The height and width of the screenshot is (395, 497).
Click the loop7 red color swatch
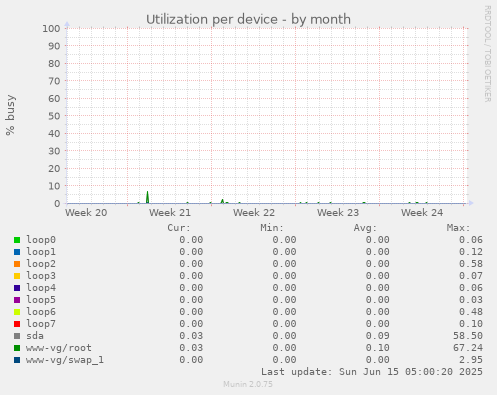tap(17, 324)
